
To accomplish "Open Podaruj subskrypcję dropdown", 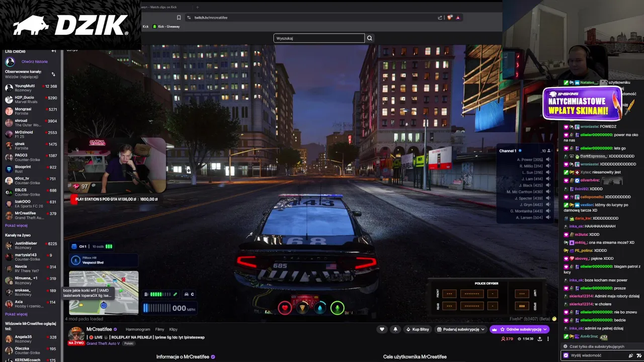I will 461,329.
